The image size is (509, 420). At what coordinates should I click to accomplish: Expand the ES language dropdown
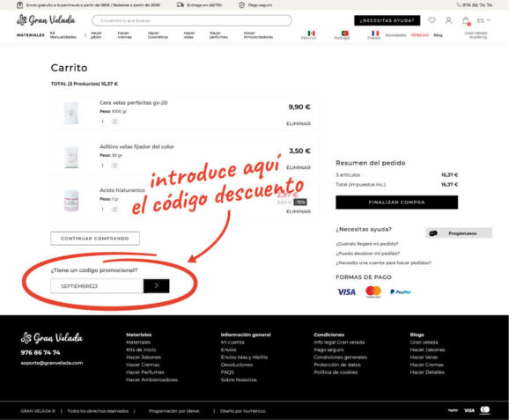tap(483, 20)
